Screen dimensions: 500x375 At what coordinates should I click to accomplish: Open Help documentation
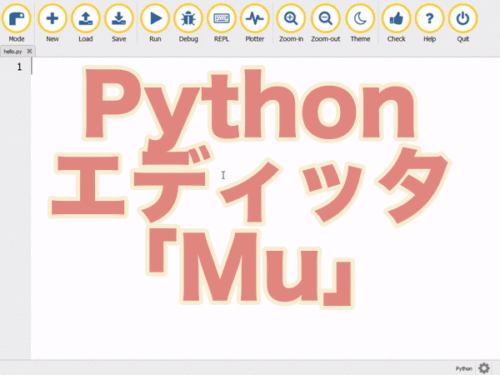click(x=430, y=23)
